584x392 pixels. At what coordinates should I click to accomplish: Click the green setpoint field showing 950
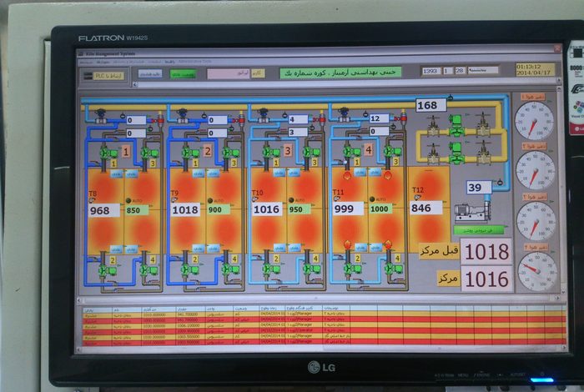click(x=299, y=209)
